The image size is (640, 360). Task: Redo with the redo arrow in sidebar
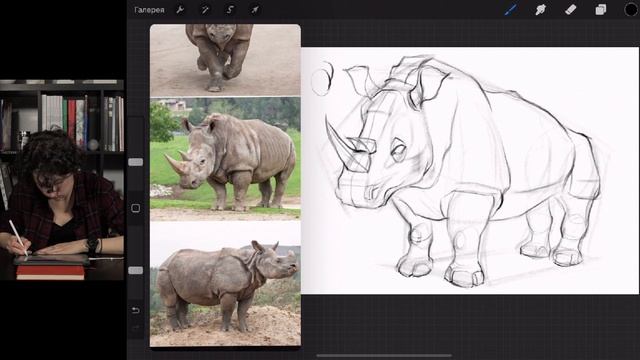pyautogui.click(x=136, y=328)
